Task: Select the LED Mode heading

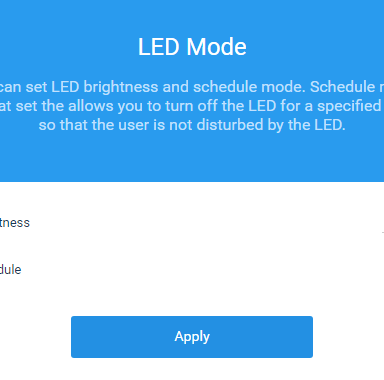Action: click(x=192, y=47)
